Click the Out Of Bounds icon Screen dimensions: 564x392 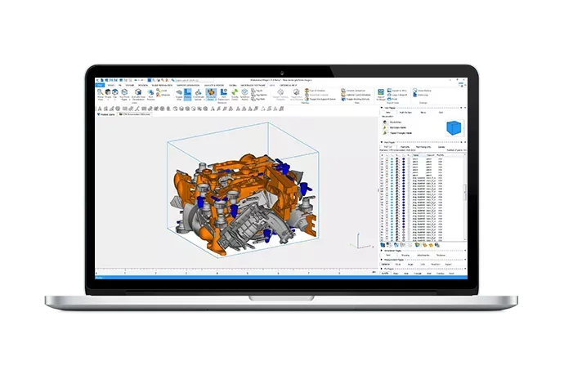point(307,91)
